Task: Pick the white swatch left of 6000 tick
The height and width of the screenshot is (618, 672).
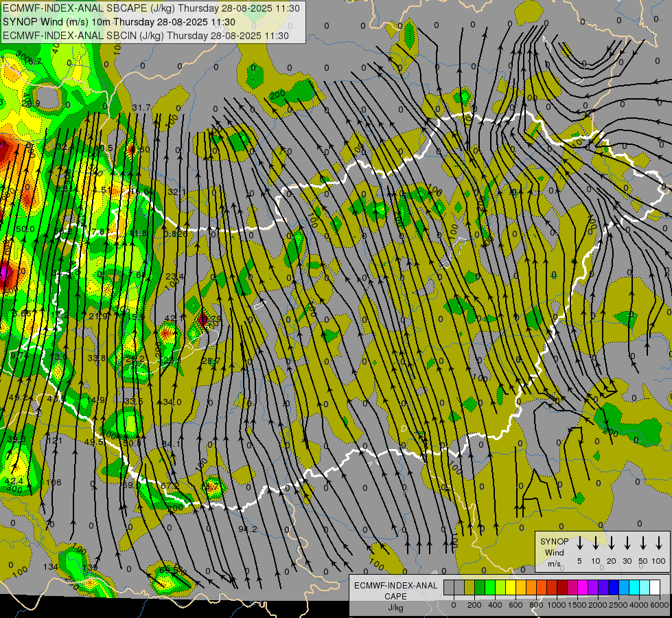Action: [655, 588]
